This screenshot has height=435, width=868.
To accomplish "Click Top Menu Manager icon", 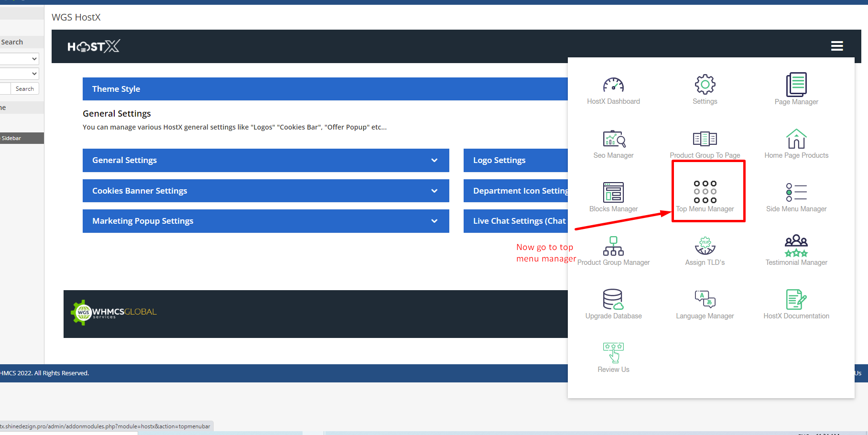I will click(x=705, y=192).
